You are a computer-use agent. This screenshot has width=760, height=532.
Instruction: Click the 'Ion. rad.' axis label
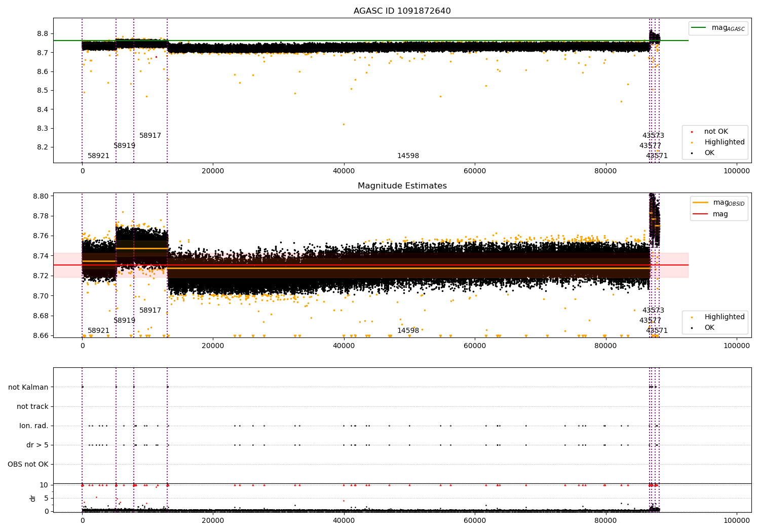[x=34, y=426]
